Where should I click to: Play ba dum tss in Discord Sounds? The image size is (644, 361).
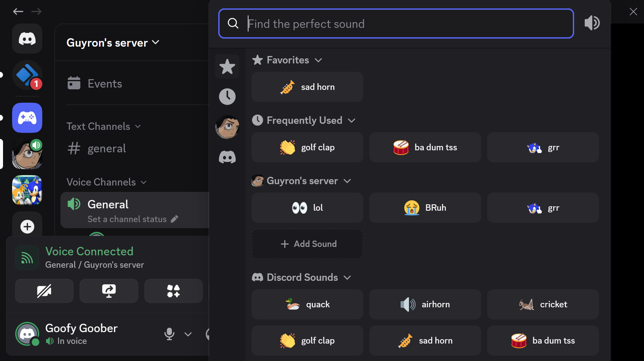click(543, 341)
